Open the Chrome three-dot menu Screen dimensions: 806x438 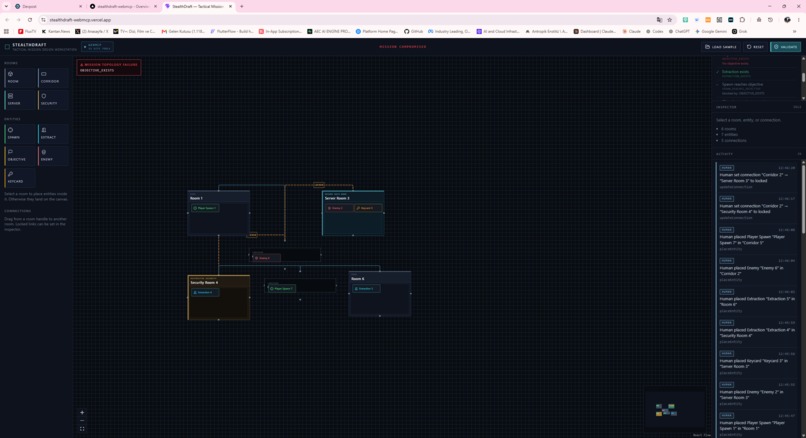click(798, 20)
